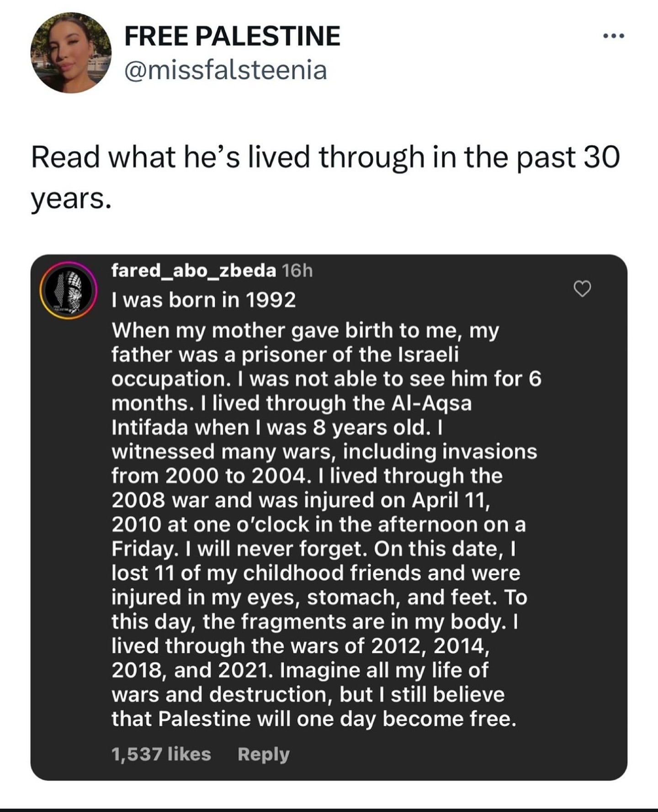Like the comment with the heart icon
Screen dimensions: 658x812
pyautogui.click(x=582, y=288)
